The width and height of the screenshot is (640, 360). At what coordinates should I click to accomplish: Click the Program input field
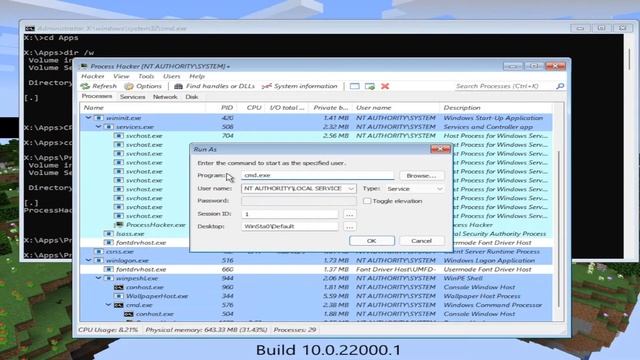318,175
